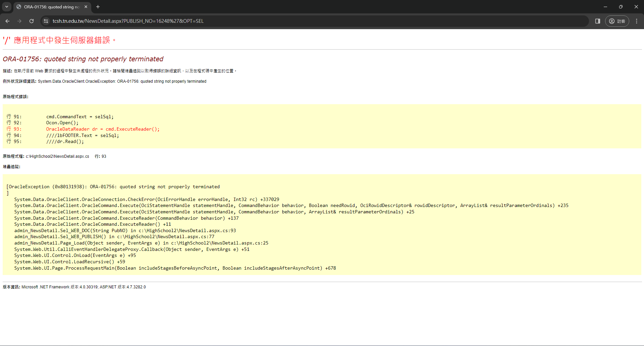Go forward to the next page
The height and width of the screenshot is (346, 644).
coord(19,21)
